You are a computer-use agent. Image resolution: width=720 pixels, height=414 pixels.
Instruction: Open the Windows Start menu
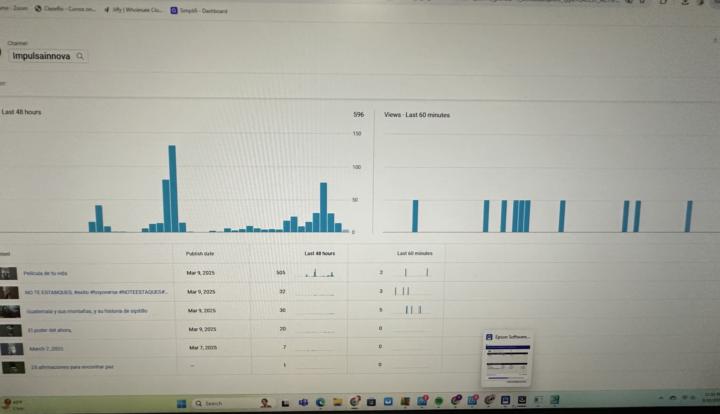(x=182, y=403)
